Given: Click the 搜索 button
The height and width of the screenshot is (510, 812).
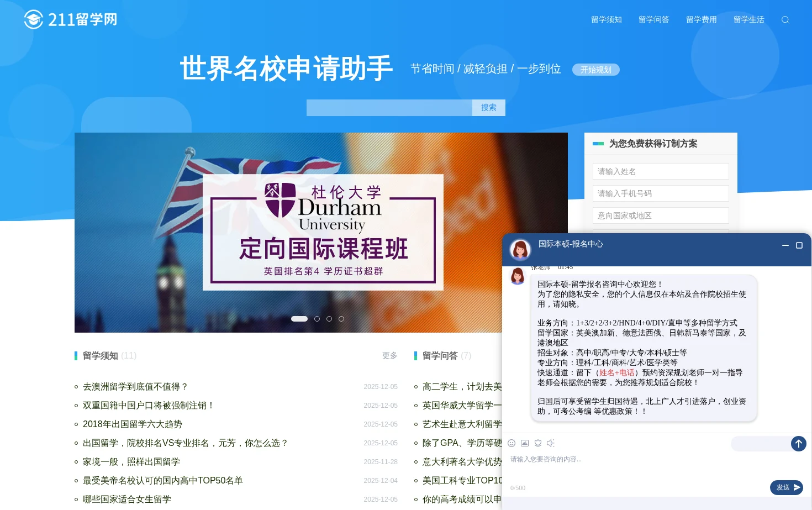Looking at the screenshot, I should 489,108.
